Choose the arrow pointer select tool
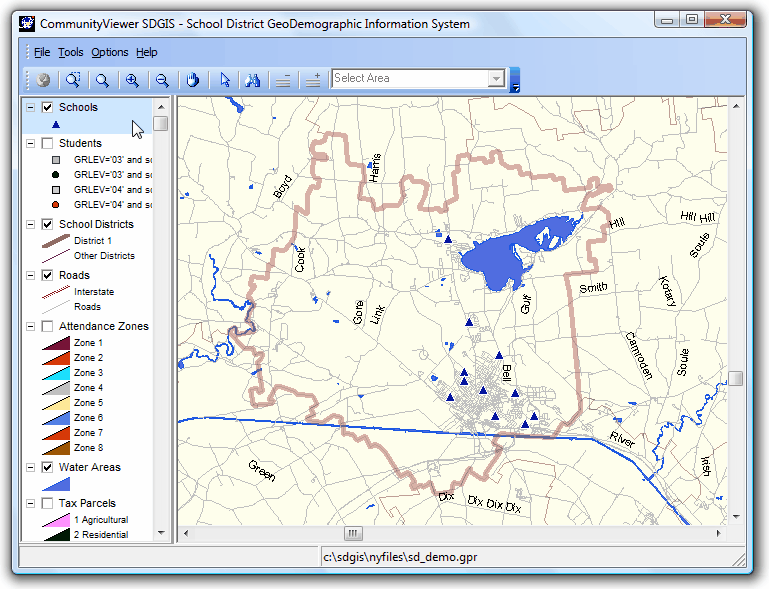This screenshot has height=589, width=769. click(225, 80)
